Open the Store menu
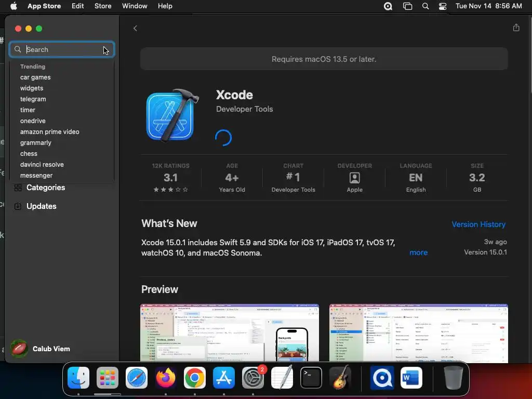Screen dimensions: 532x399 [103, 6]
